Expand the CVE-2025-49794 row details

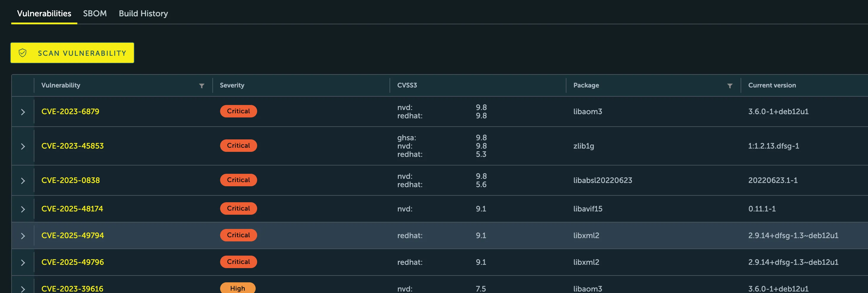coord(23,236)
